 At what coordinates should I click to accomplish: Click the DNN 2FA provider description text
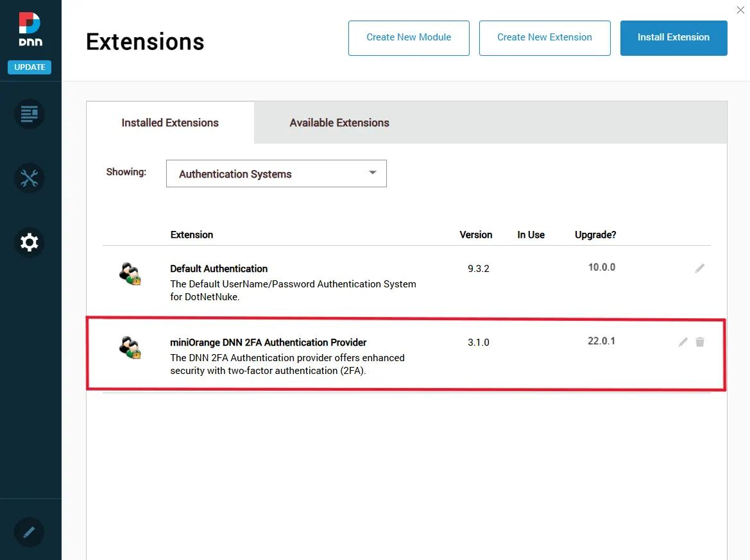pos(287,364)
